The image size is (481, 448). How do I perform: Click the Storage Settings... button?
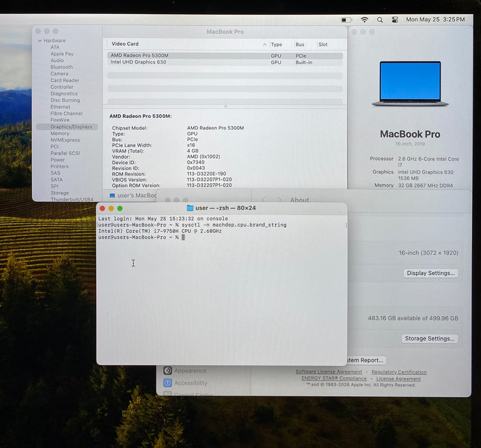click(429, 339)
